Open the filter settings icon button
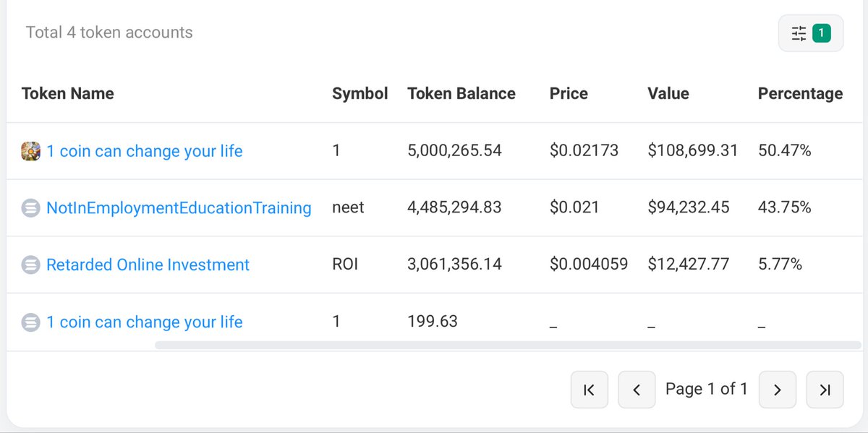This screenshot has width=868, height=433. coord(811,33)
